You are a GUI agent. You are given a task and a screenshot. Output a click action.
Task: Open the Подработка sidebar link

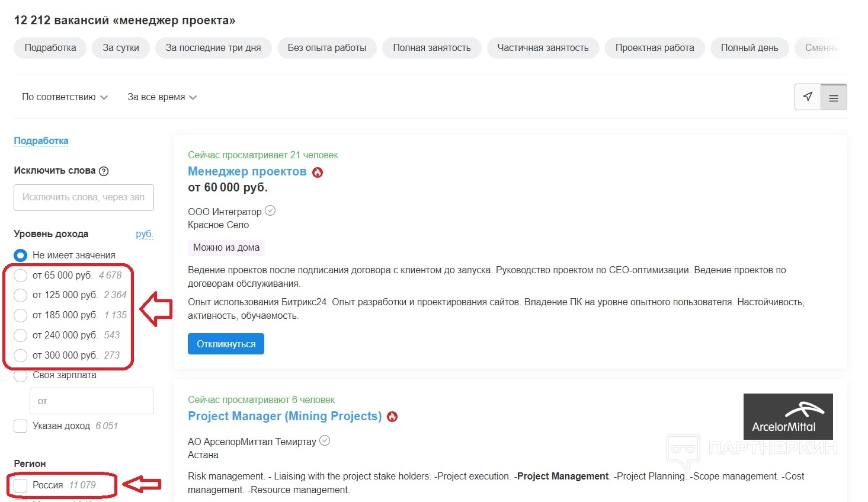(41, 141)
